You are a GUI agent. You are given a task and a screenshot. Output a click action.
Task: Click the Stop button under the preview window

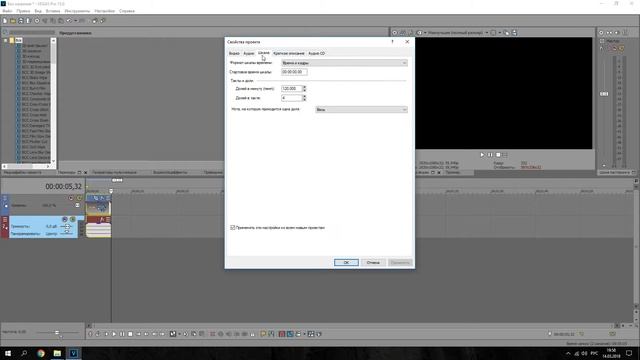498,155
